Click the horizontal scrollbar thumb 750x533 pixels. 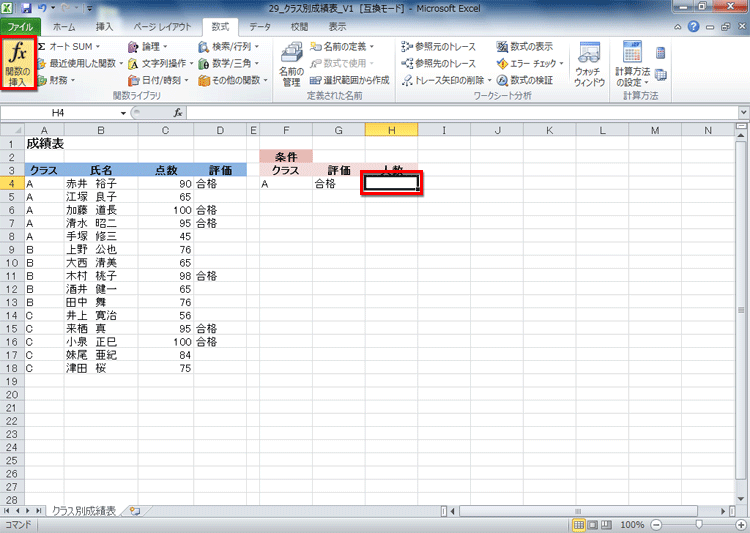click(578, 511)
